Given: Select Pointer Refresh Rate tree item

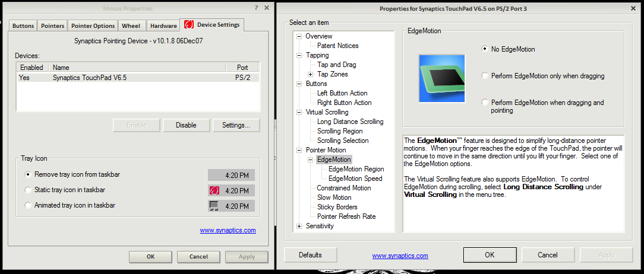Looking at the screenshot, I should pos(346,216).
